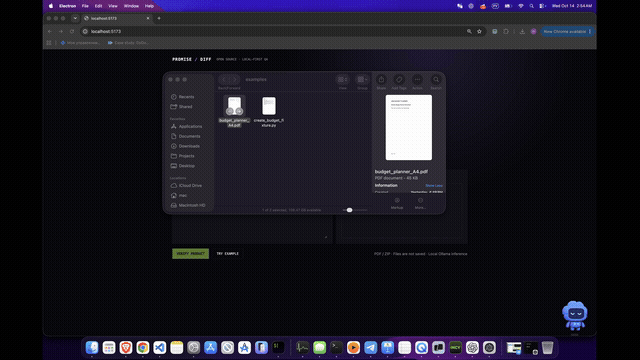Select iCloud Drive under Locations

coord(186,185)
